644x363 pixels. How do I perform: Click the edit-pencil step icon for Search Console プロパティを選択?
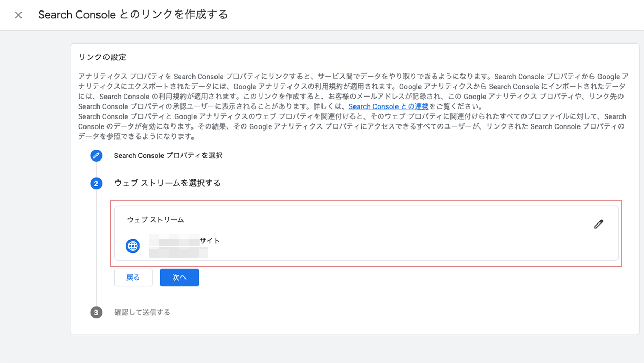(96, 155)
